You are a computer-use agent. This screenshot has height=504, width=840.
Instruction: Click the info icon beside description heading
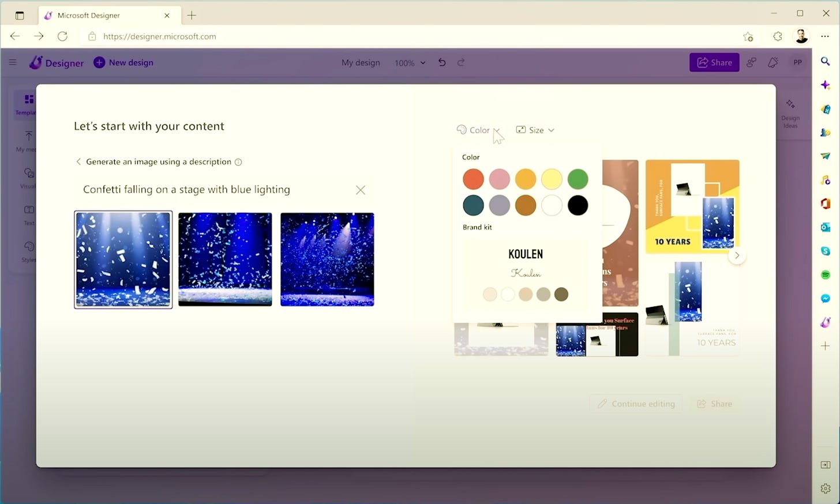coord(238,162)
